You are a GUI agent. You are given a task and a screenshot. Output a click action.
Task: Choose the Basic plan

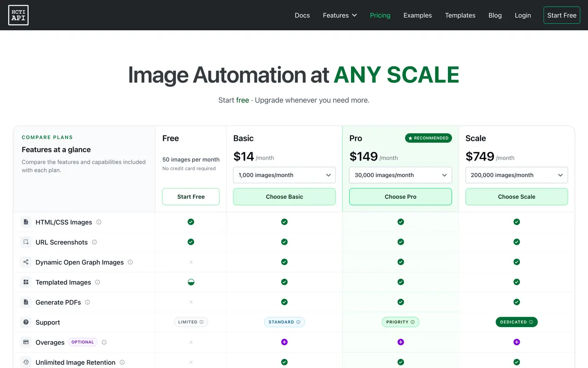pyautogui.click(x=284, y=196)
